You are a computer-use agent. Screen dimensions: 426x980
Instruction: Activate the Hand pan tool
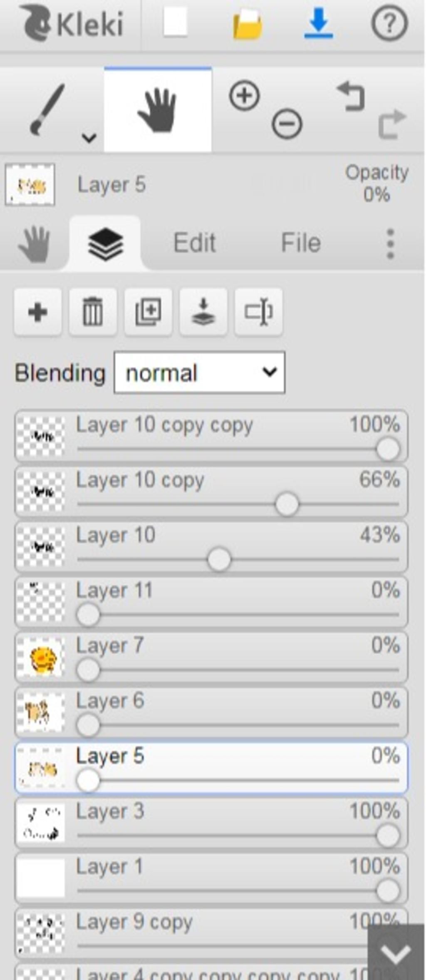point(157,110)
